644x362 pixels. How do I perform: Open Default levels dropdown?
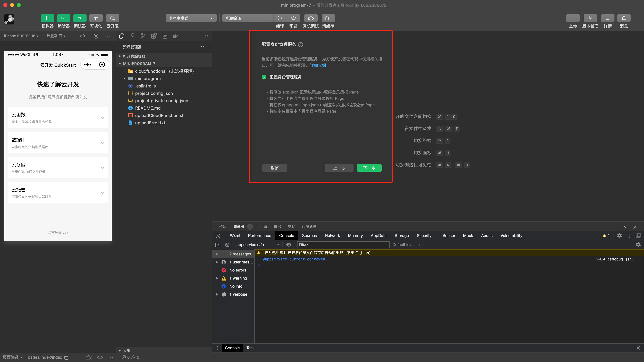coord(406,245)
